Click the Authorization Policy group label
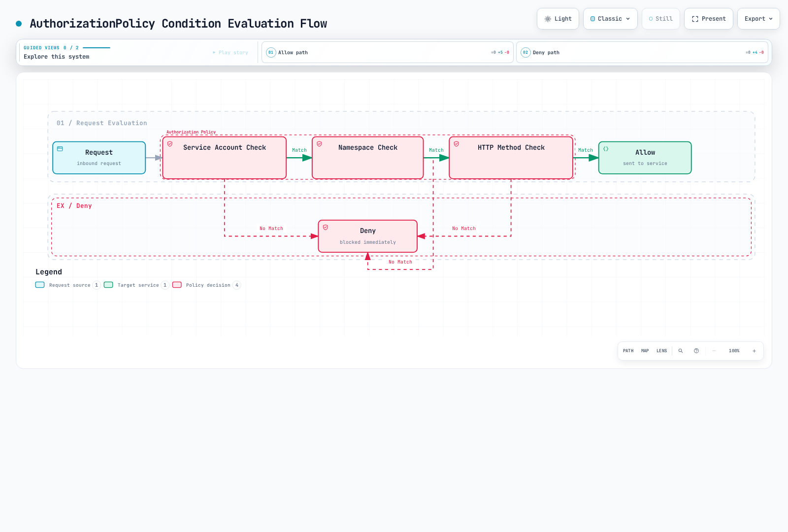788x532 pixels. (191, 132)
